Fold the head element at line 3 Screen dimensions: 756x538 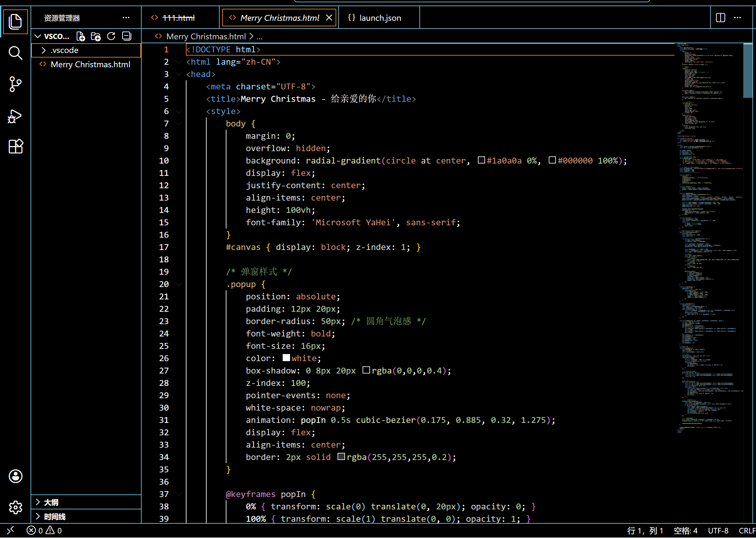point(179,74)
